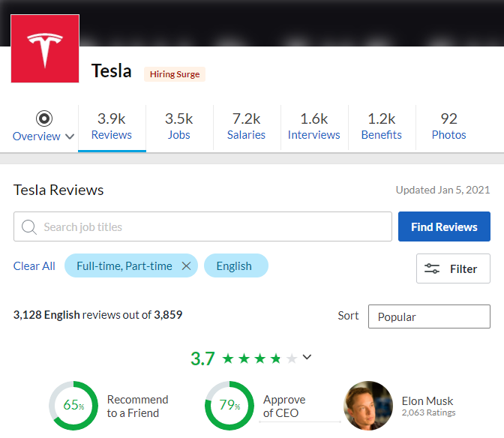Viewport: 504px width, 438px height.
Task: Open the Salaries tab
Action: tap(246, 126)
